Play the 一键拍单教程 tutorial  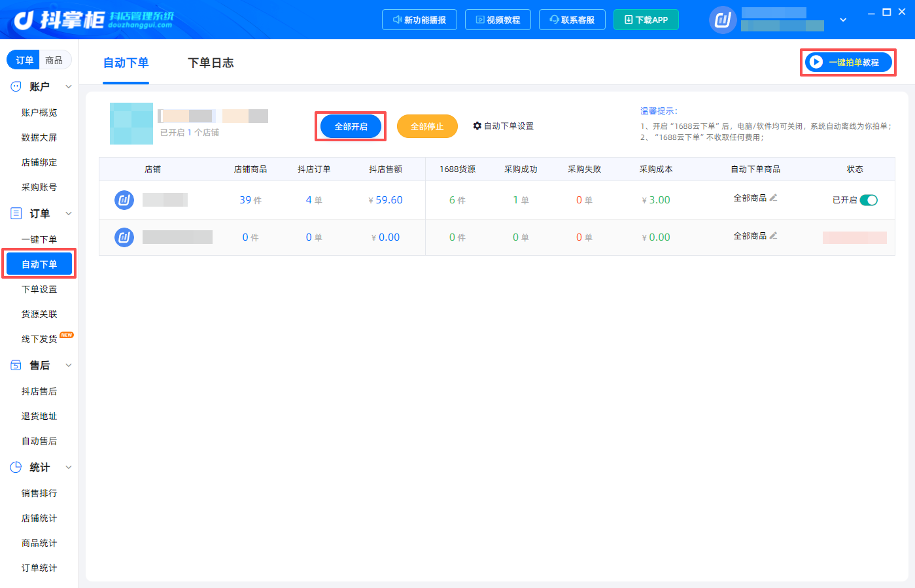(x=848, y=62)
